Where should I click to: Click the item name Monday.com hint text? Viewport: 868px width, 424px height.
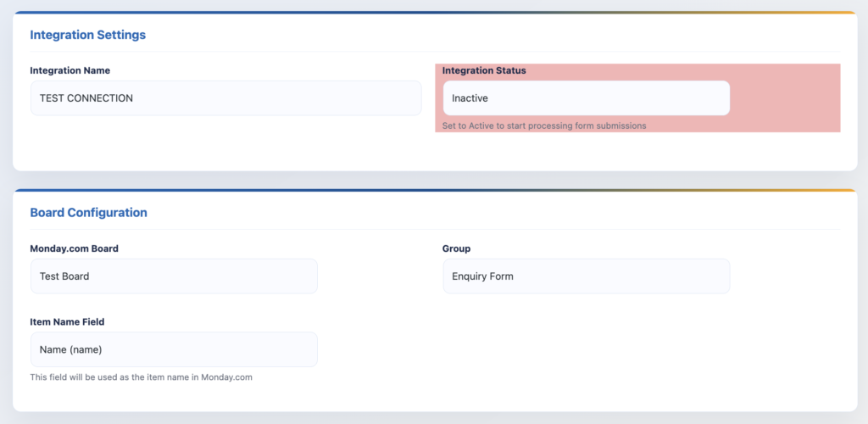[x=141, y=377]
